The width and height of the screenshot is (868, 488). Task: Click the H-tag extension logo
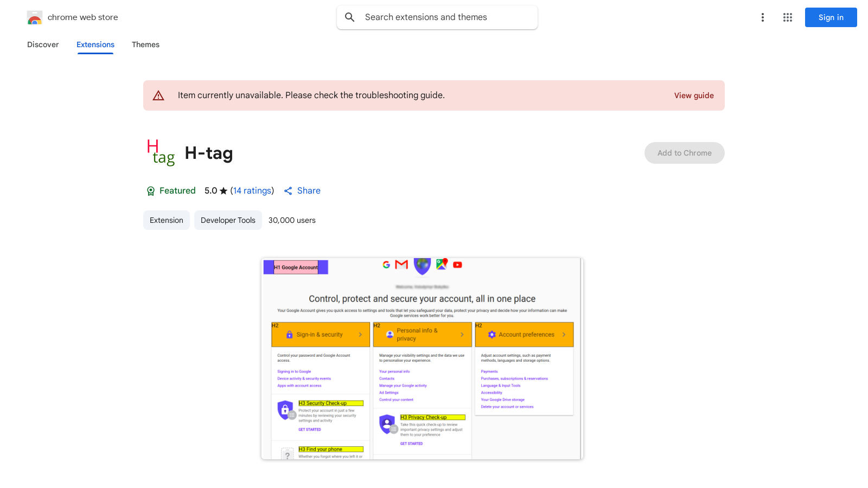(161, 152)
